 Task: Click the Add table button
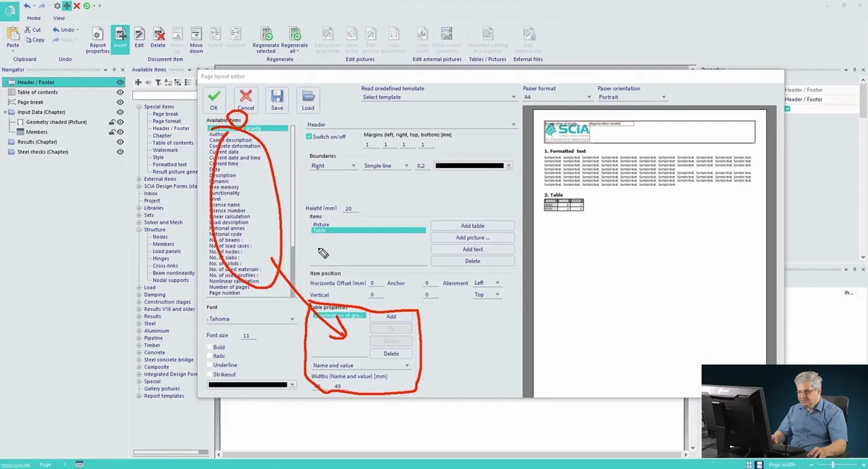coord(472,226)
